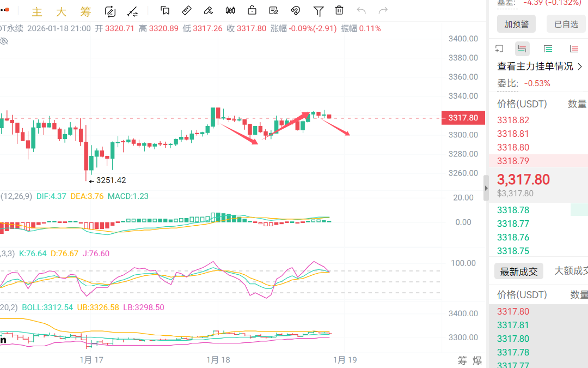
Task: Click the 加预警 button
Action: pos(516,24)
